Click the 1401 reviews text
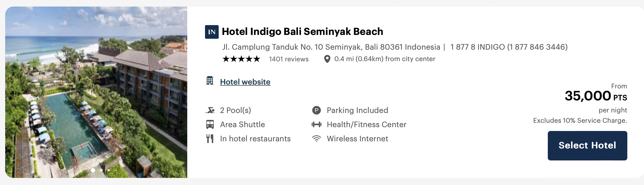This screenshot has width=644, height=185. click(x=289, y=59)
